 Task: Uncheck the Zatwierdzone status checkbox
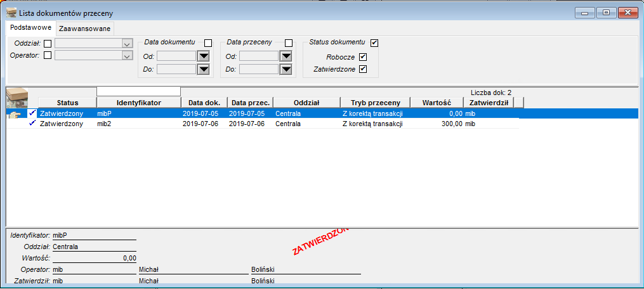363,69
